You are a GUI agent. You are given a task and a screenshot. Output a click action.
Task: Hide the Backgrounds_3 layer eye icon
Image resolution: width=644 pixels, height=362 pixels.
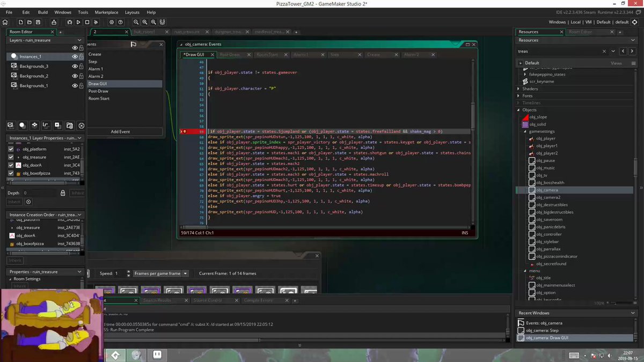[x=75, y=66]
